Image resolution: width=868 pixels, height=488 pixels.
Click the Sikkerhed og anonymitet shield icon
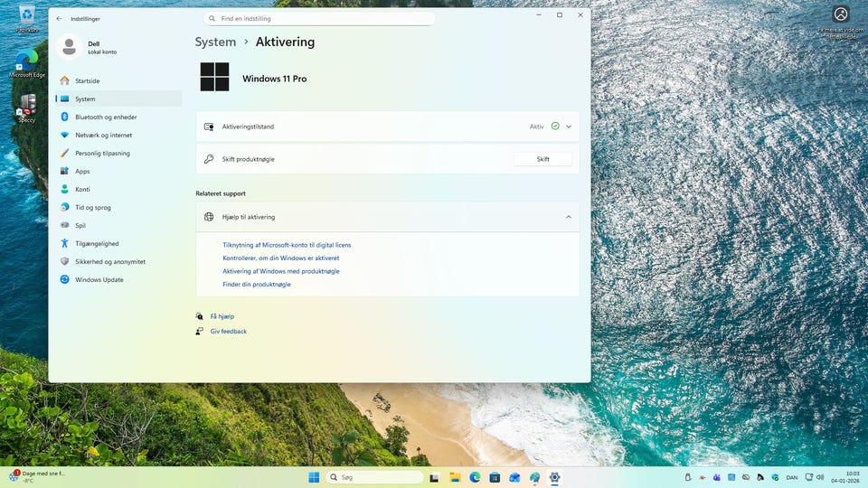pos(65,261)
